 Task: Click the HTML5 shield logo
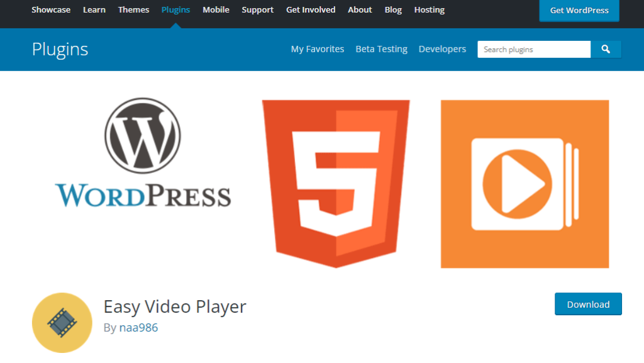(x=336, y=184)
